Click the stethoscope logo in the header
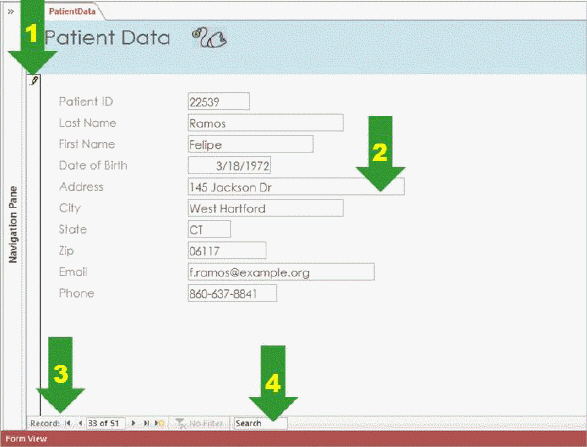Viewport: 587px width, 447px height. [209, 39]
